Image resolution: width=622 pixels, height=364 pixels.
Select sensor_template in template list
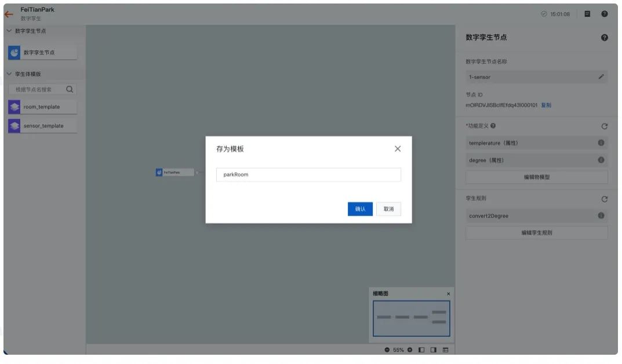tap(42, 126)
